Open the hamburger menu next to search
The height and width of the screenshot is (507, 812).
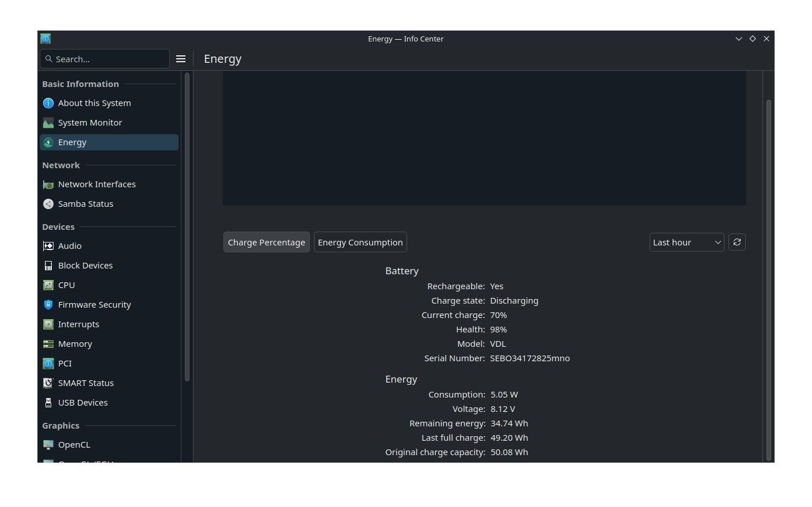coord(181,59)
